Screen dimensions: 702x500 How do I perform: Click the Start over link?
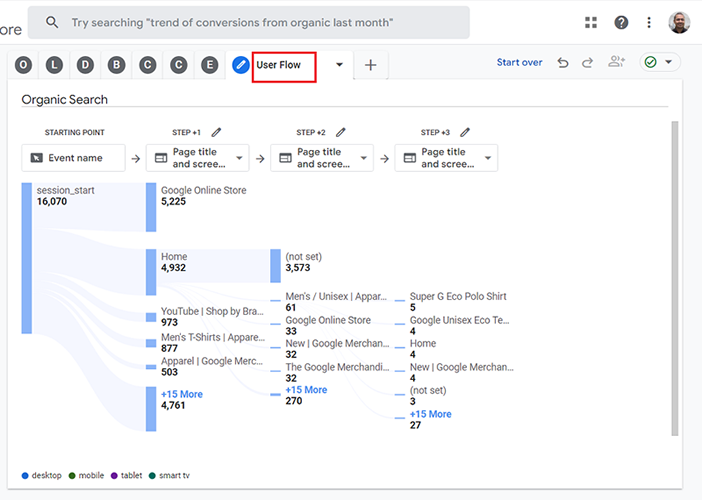click(519, 63)
